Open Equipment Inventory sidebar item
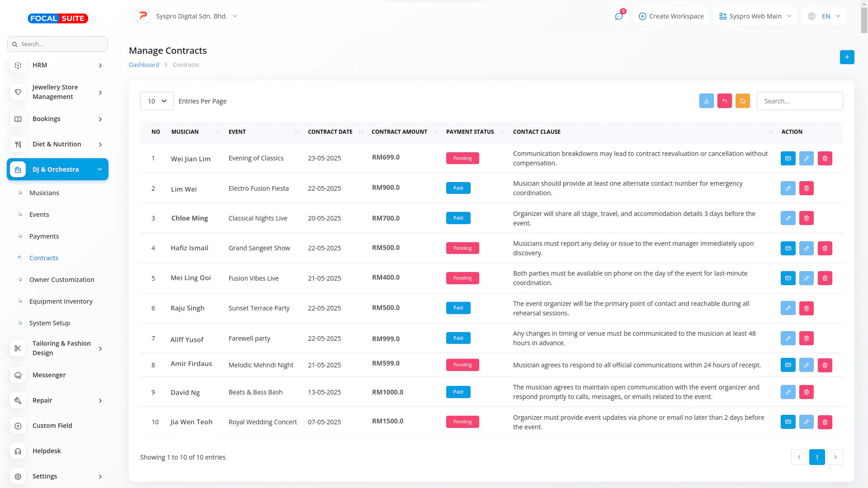This screenshot has height=488, width=868. pos(61,301)
